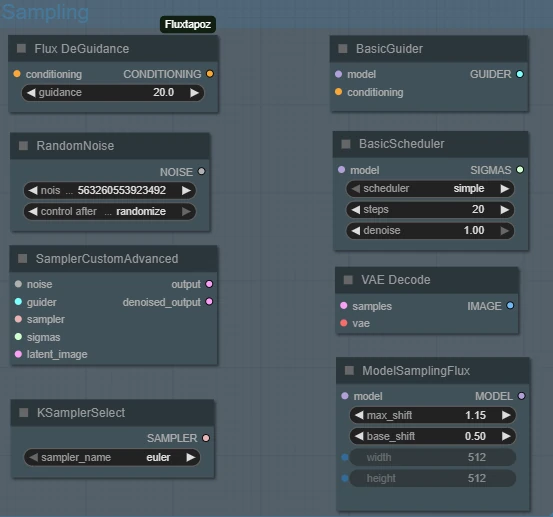Screen dimensions: 553x517
Task: Click the NOISE output socket on RandomNoise
Action: pyautogui.click(x=201, y=171)
